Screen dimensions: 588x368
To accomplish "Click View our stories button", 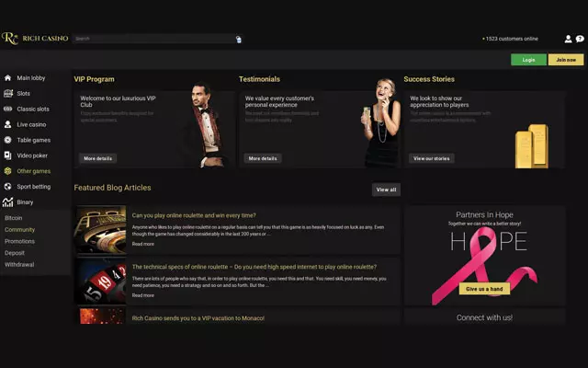I will (x=431, y=158).
